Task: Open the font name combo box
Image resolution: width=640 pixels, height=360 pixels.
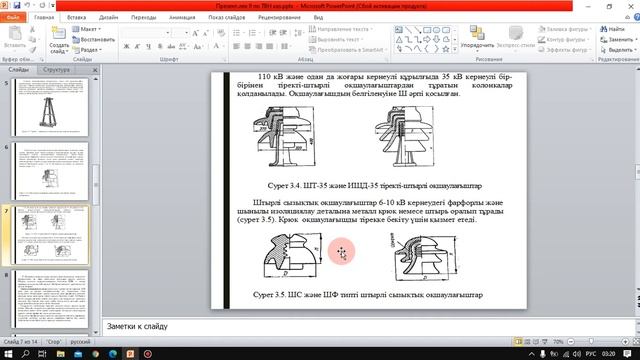Action: click(x=145, y=33)
